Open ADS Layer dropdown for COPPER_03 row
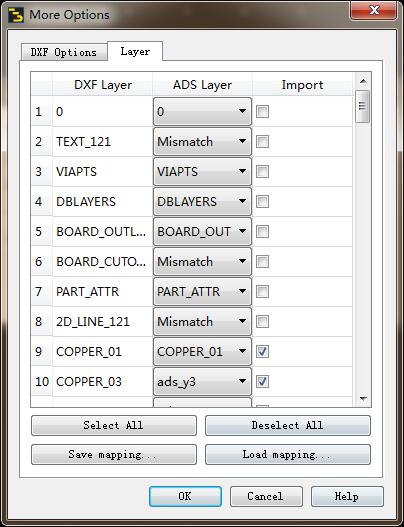 202,381
